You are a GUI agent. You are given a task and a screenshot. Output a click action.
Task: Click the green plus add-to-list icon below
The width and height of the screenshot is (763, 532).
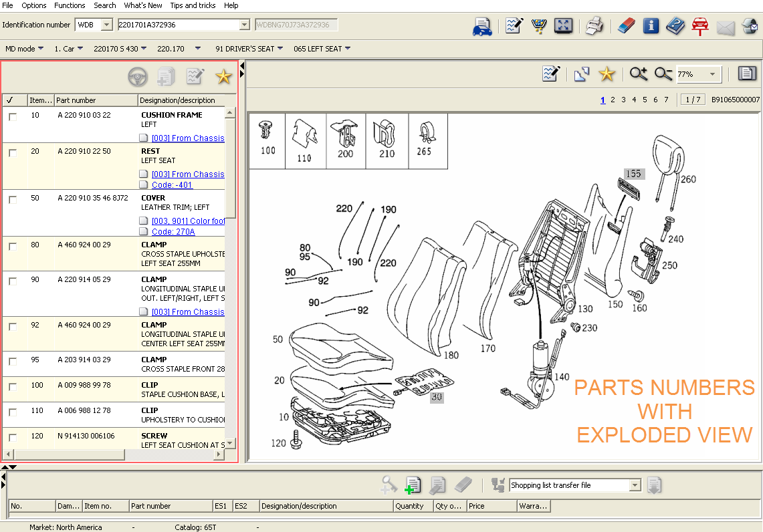413,485
